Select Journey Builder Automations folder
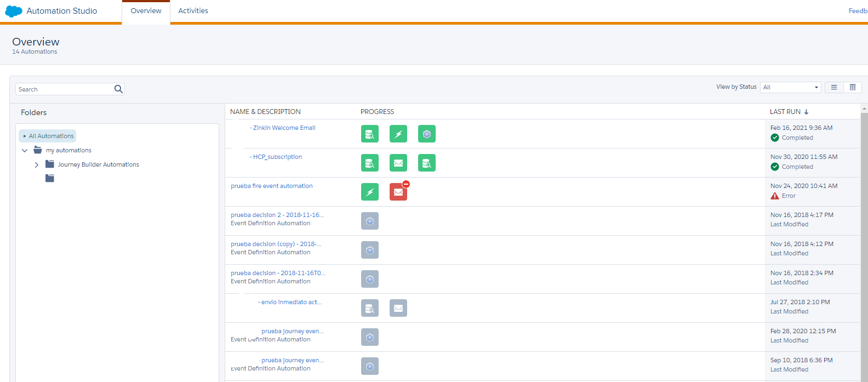 99,164
